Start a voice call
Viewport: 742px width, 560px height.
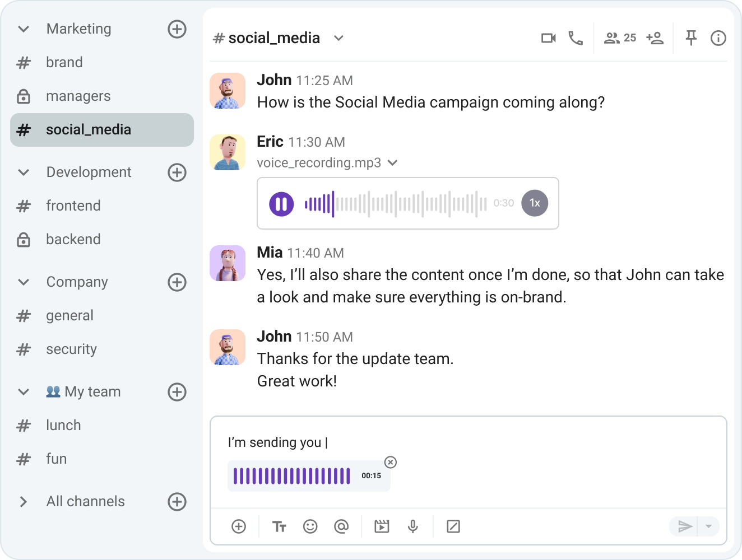point(576,38)
